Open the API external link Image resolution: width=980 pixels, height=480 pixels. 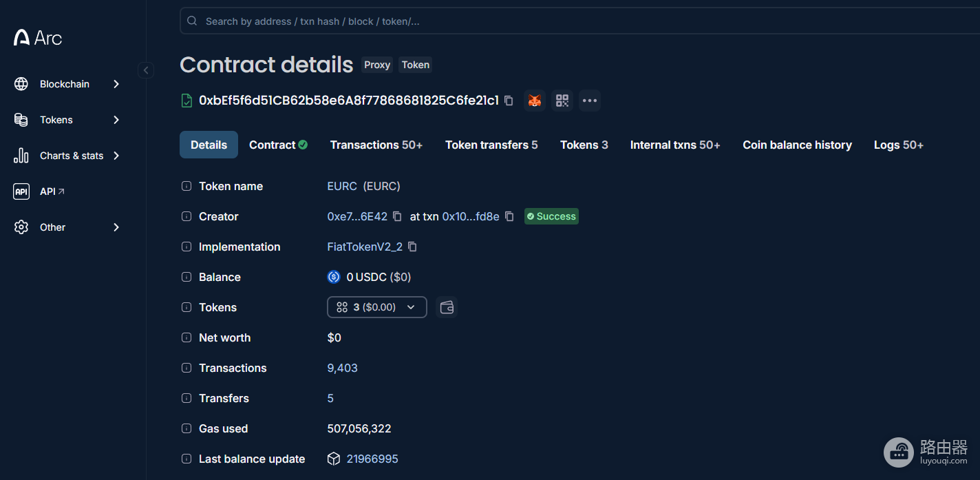pyautogui.click(x=52, y=191)
